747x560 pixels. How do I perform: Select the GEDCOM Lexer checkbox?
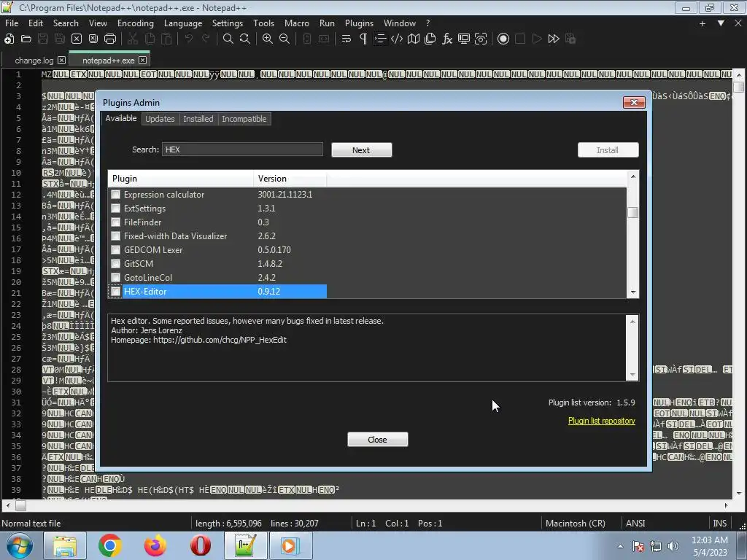pyautogui.click(x=116, y=249)
